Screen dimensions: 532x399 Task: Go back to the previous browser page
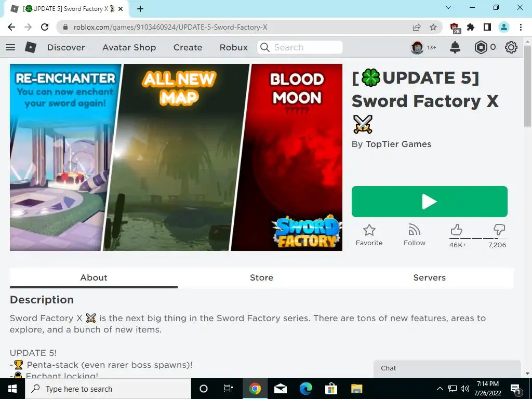click(11, 27)
